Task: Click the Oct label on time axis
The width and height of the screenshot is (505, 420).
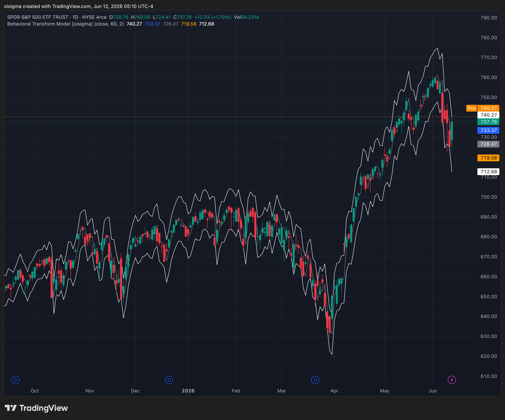Action: click(35, 391)
